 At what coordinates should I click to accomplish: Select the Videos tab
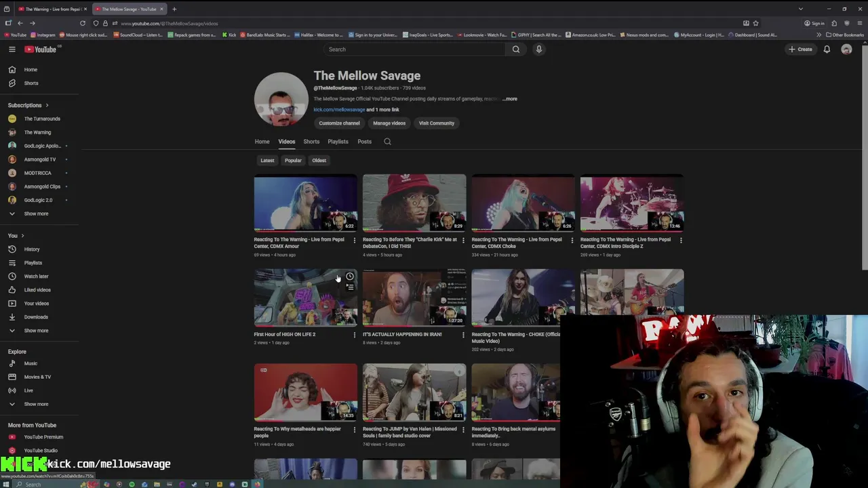[286, 142]
